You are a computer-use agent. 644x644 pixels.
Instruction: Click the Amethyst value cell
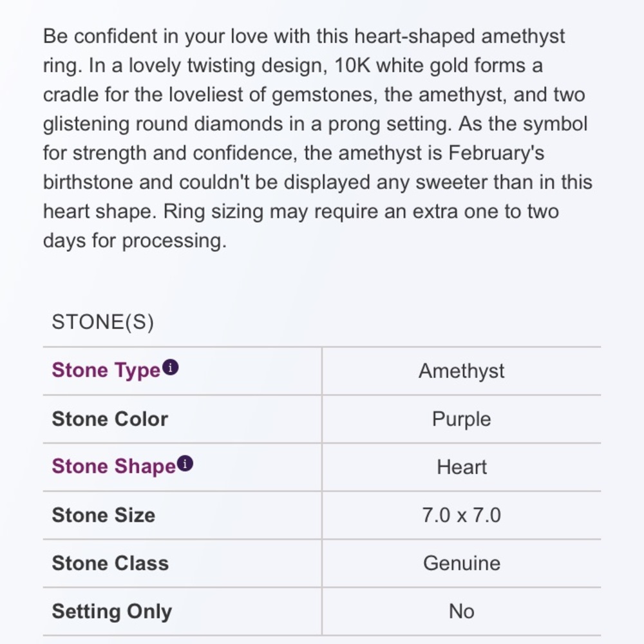(461, 371)
